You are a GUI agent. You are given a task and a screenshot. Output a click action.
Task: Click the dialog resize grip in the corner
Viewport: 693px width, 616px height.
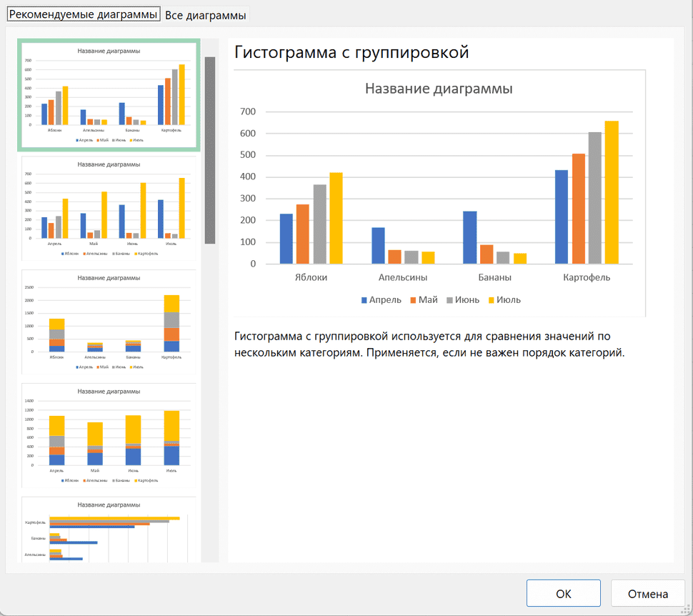[x=687, y=610]
